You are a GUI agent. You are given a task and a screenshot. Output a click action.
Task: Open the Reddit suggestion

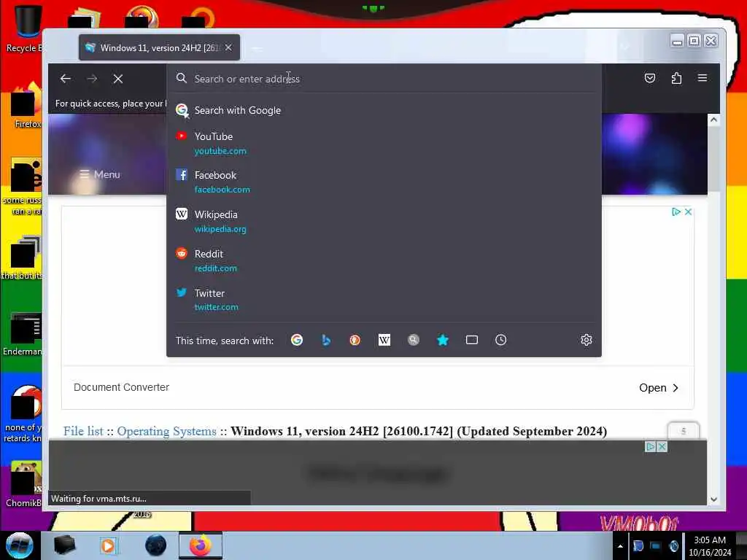tap(384, 260)
